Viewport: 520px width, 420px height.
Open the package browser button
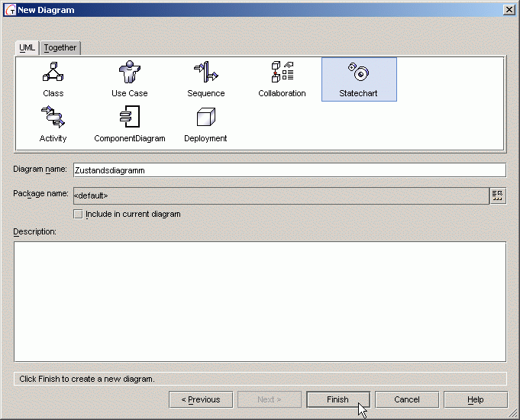pyautogui.click(x=498, y=195)
